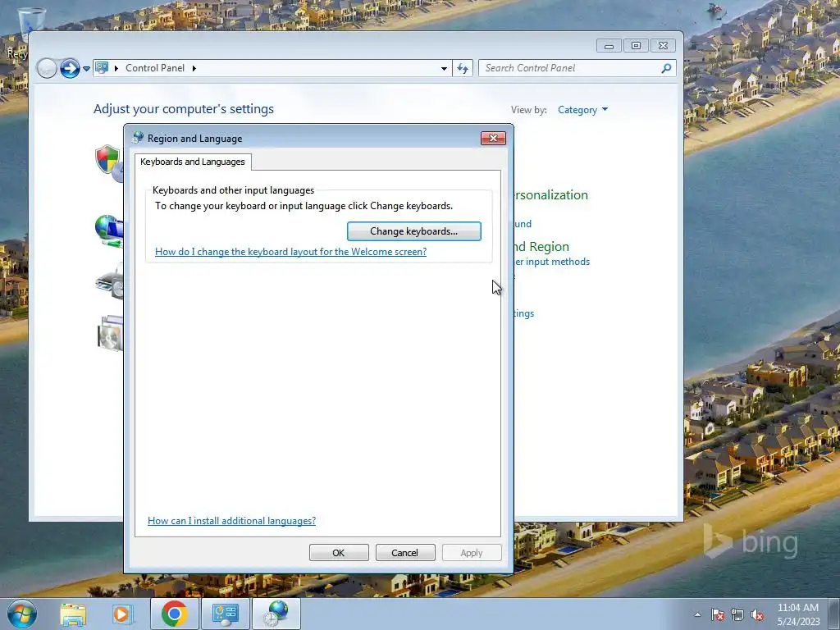Open the Action Center flag icon
Image resolution: width=840 pixels, height=630 pixels.
tap(717, 614)
